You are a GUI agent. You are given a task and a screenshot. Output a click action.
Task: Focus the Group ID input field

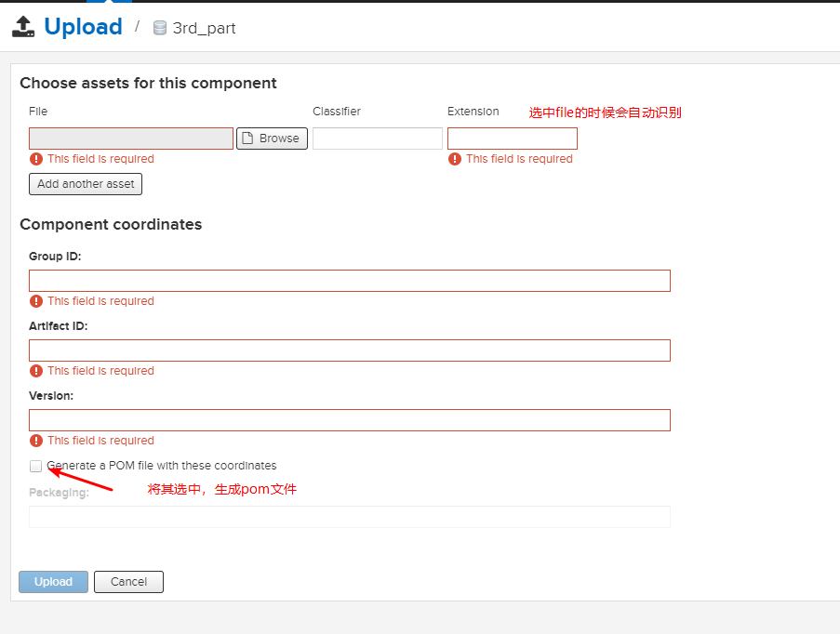[349, 281]
